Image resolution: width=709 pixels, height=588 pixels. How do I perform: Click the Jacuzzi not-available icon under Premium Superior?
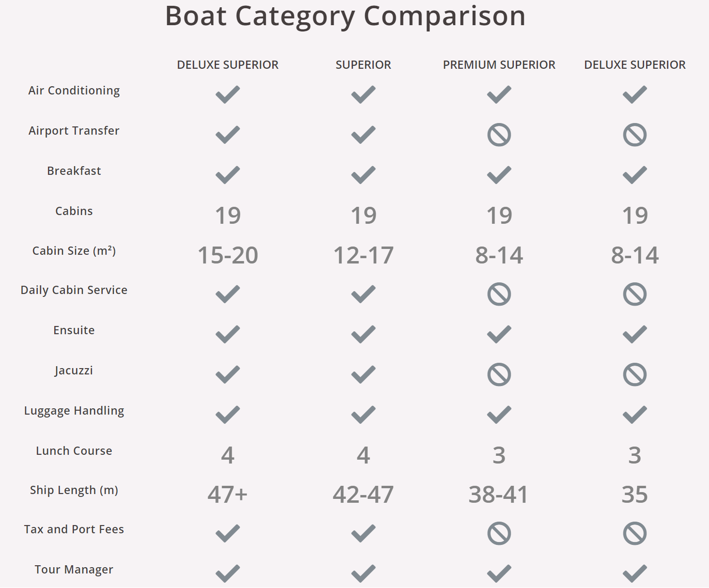[499, 374]
